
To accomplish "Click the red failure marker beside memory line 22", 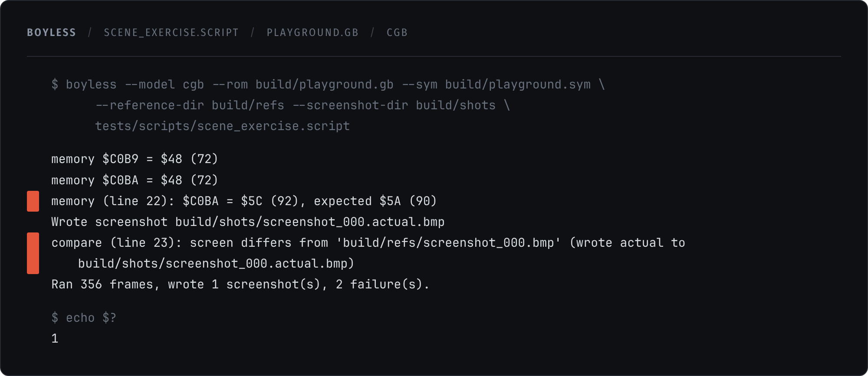I will coord(33,201).
